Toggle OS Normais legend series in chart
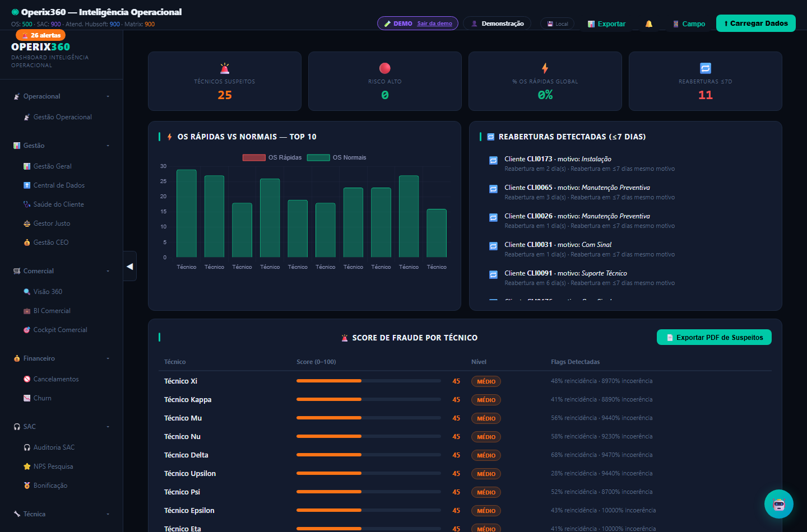Image resolution: width=807 pixels, height=532 pixels. click(x=337, y=157)
